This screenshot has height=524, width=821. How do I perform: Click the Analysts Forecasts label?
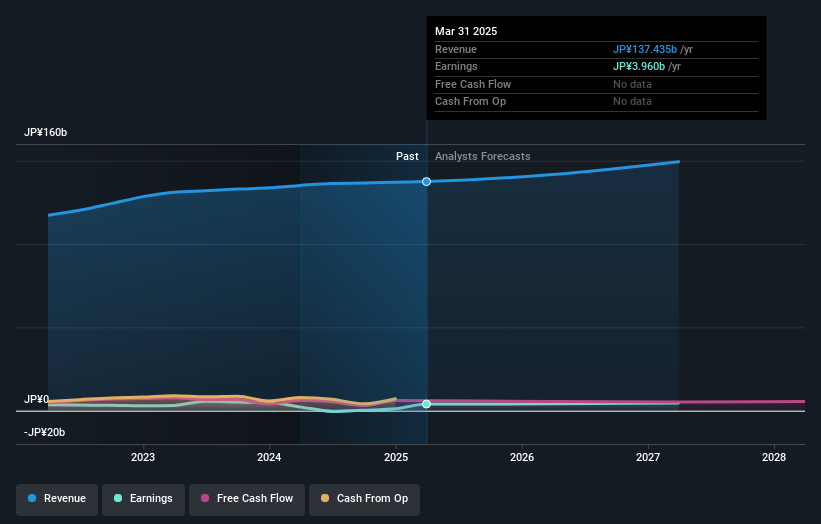(x=483, y=157)
